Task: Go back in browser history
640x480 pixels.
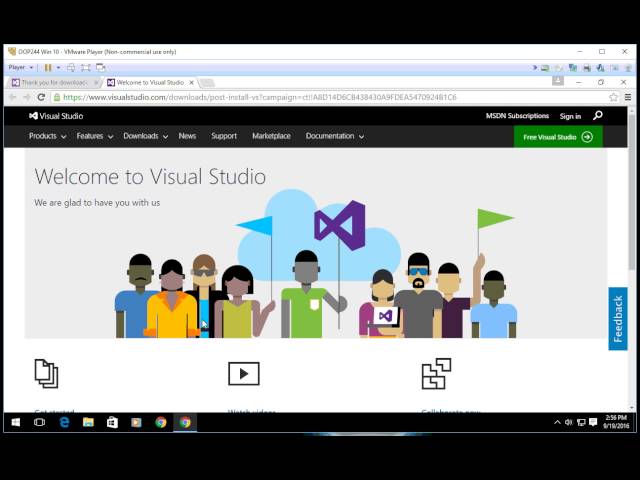Action: tap(13, 97)
